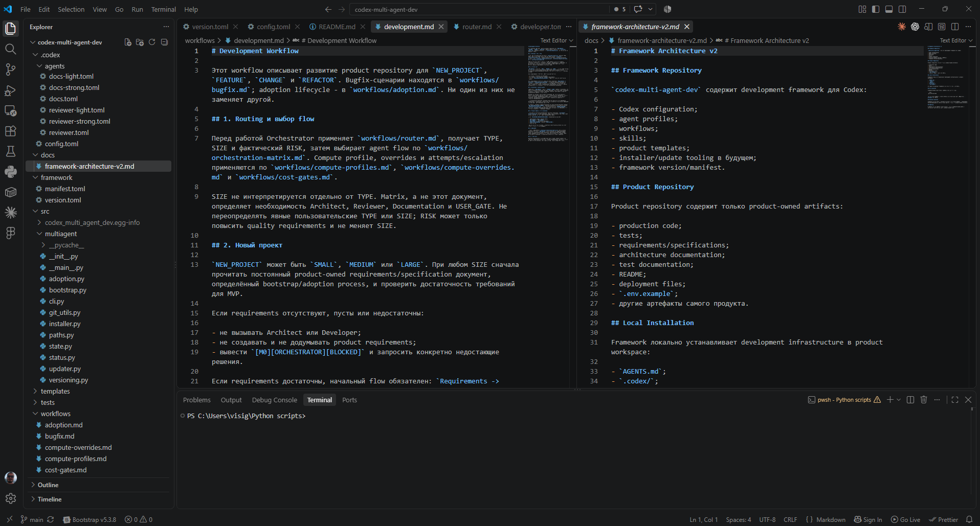The width and height of the screenshot is (980, 526).
Task: Open the Source Control view
Action: click(x=10, y=70)
